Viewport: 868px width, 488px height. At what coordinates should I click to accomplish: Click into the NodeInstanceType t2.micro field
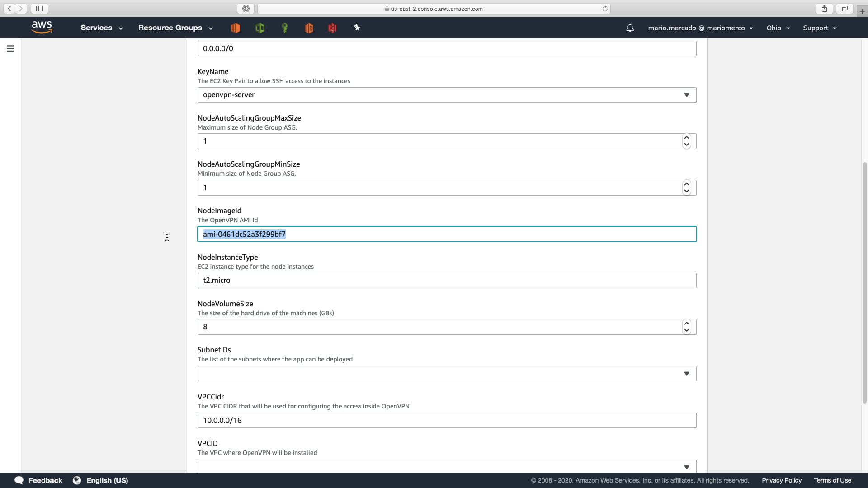[447, 281]
